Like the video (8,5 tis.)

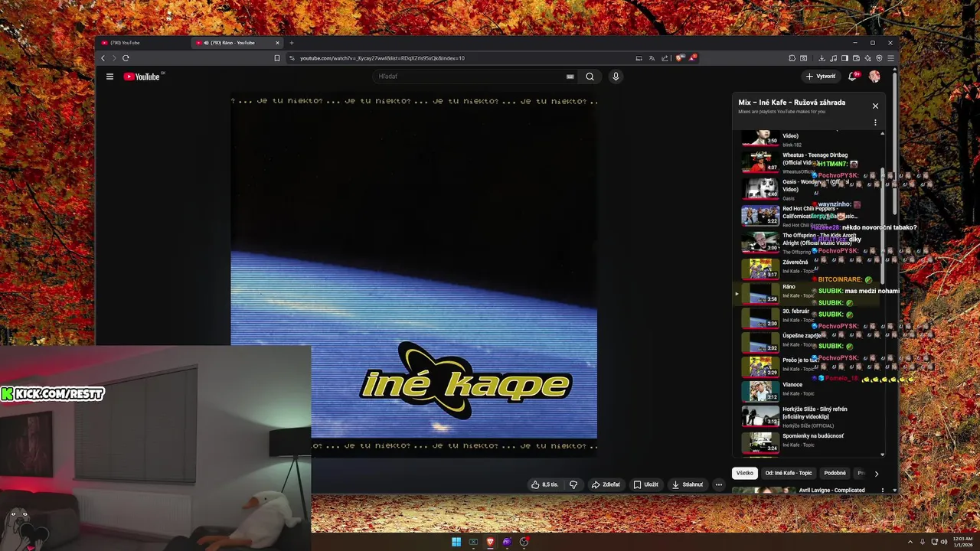[544, 484]
